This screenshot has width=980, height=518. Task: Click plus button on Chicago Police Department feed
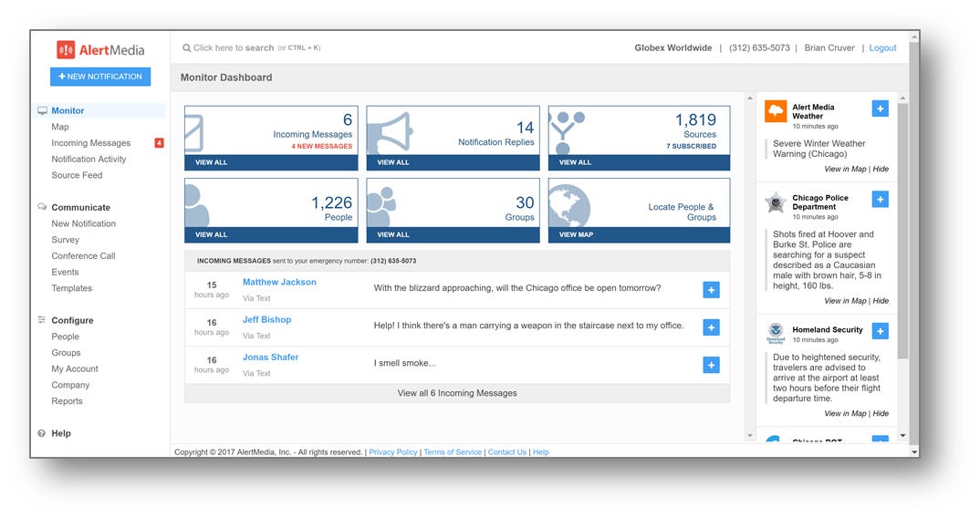coord(880,200)
